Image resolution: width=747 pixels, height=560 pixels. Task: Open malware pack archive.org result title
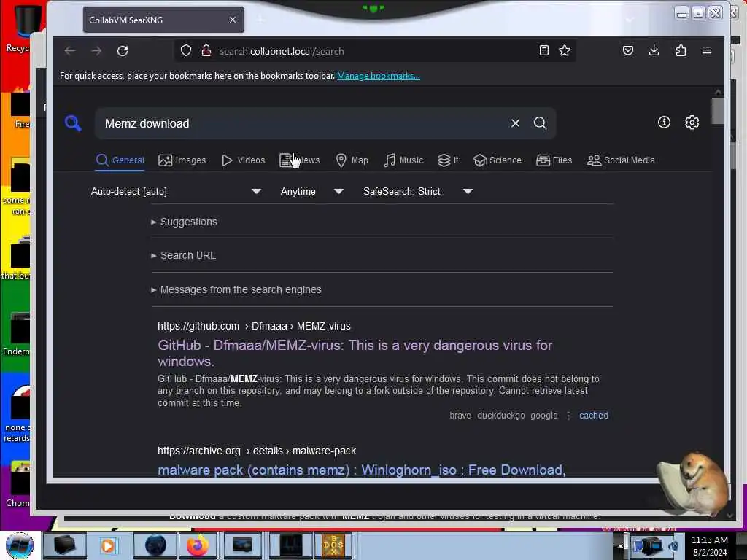pos(362,470)
